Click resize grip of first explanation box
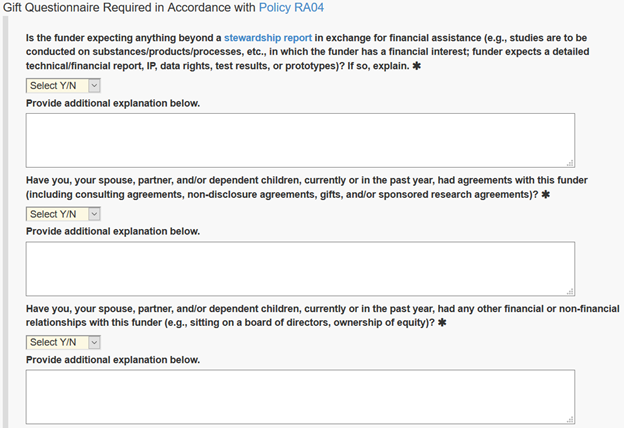 [x=570, y=162]
